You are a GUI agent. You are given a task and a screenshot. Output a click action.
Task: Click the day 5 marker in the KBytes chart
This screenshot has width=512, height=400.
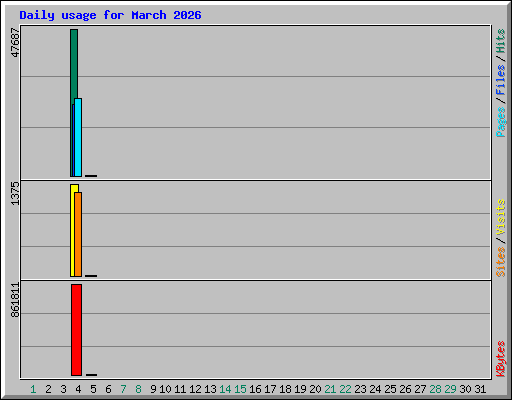[92, 375]
